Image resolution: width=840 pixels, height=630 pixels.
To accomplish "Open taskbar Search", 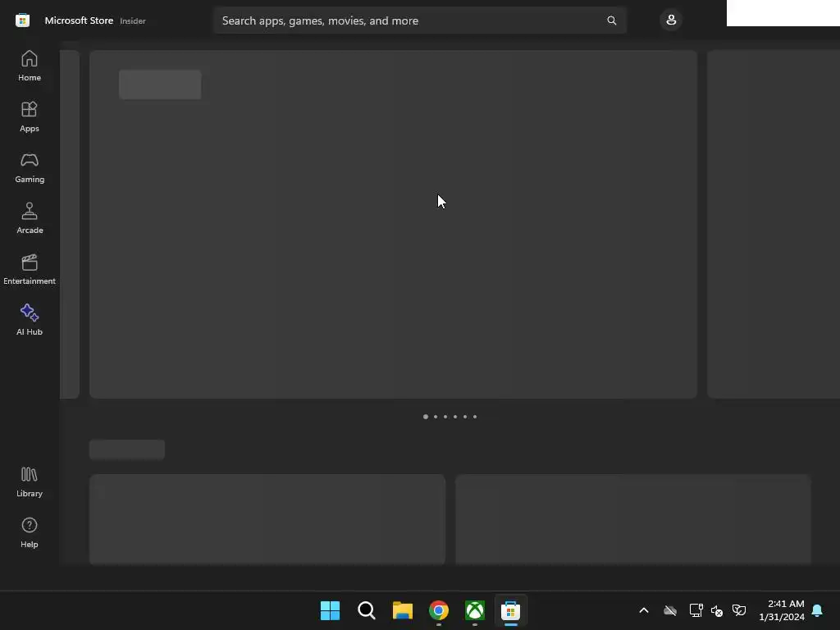I will click(x=367, y=610).
